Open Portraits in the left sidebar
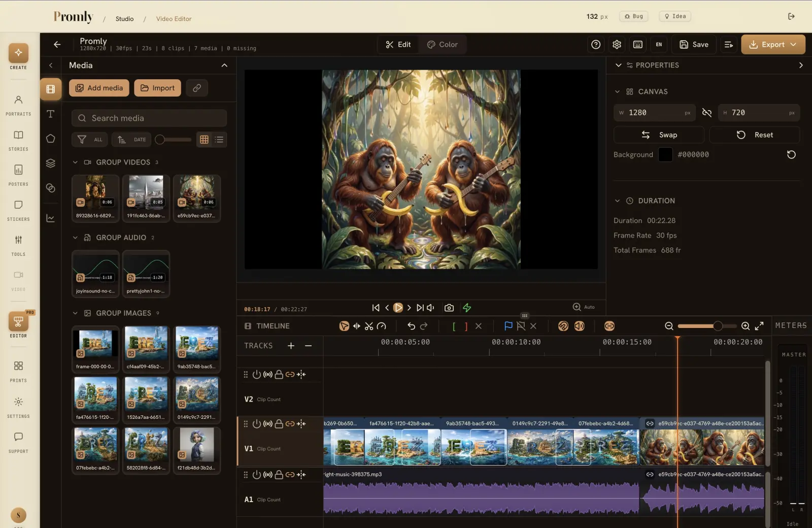This screenshot has height=528, width=812. click(18, 106)
